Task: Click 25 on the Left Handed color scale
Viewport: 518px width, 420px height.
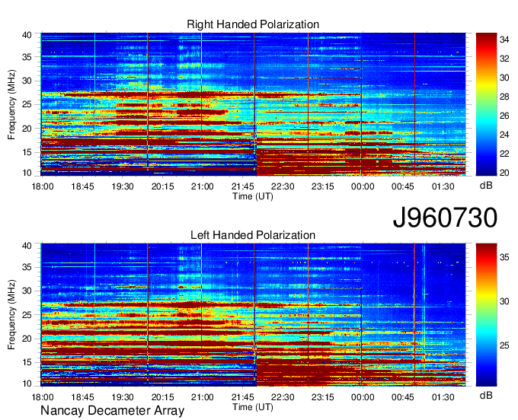Action: click(504, 345)
